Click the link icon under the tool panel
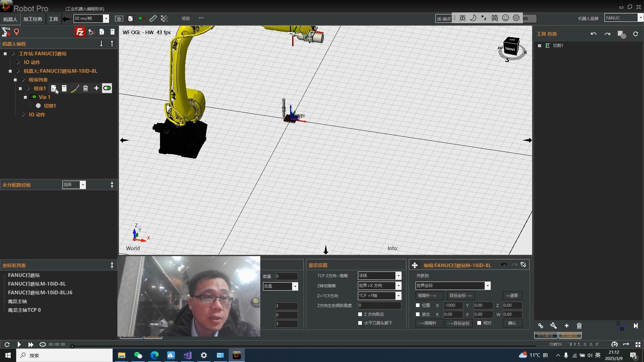The image size is (644, 362). click(x=541, y=326)
